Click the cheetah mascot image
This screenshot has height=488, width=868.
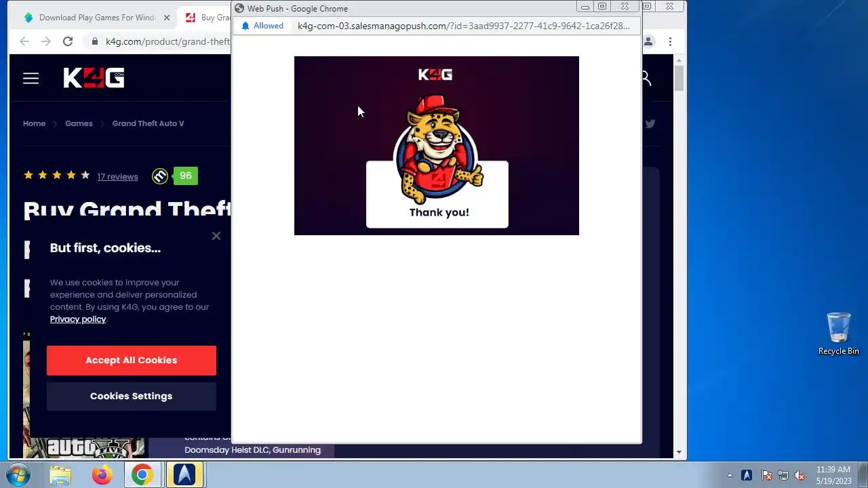(x=438, y=150)
